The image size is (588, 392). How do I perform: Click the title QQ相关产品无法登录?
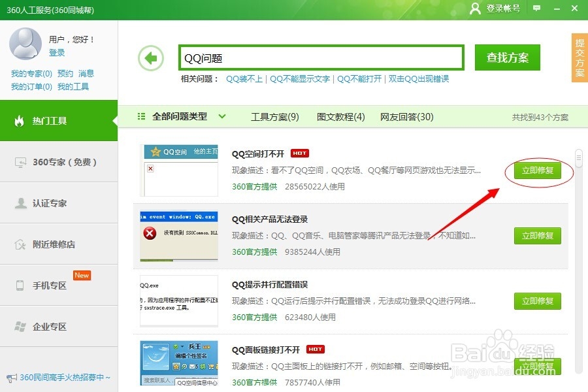[270, 219]
